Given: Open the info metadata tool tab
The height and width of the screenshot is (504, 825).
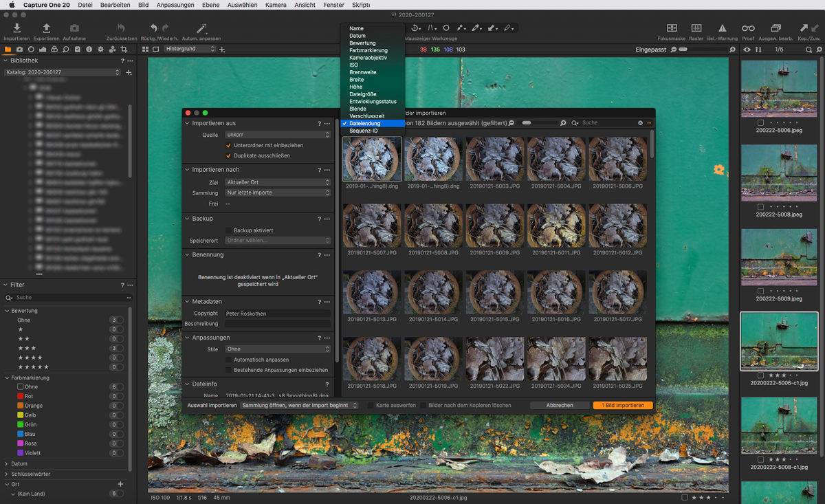Looking at the screenshot, I should click(x=89, y=50).
